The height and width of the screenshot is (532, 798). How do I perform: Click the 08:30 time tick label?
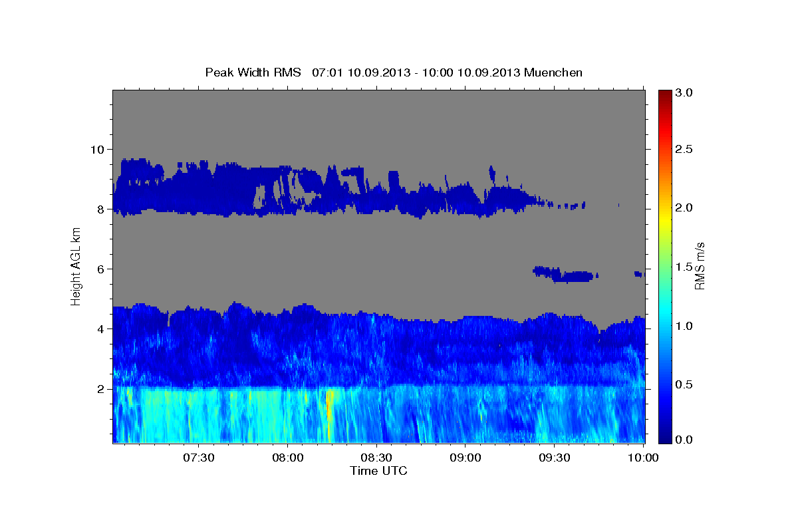[377, 458]
